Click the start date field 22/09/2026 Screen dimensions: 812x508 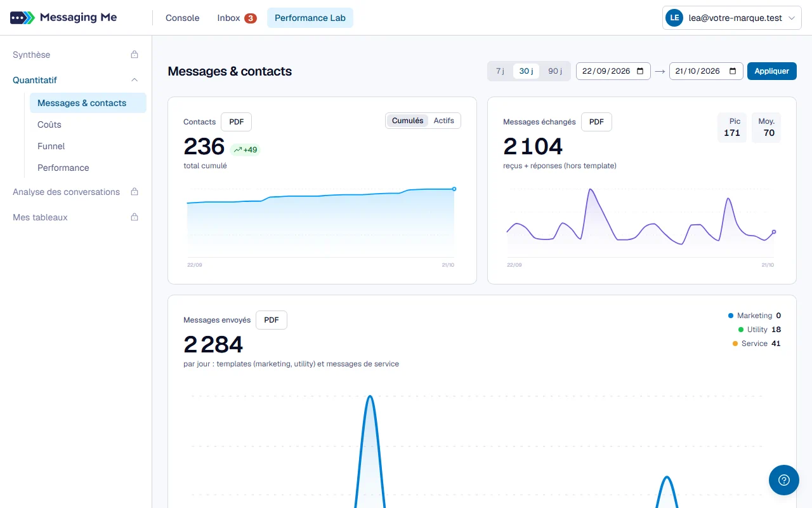click(x=613, y=71)
